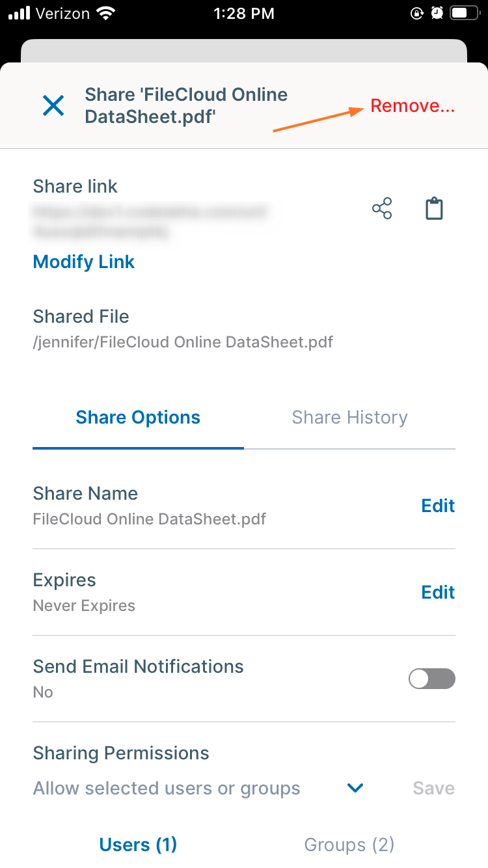Tap the alarm clock status icon

(x=437, y=13)
